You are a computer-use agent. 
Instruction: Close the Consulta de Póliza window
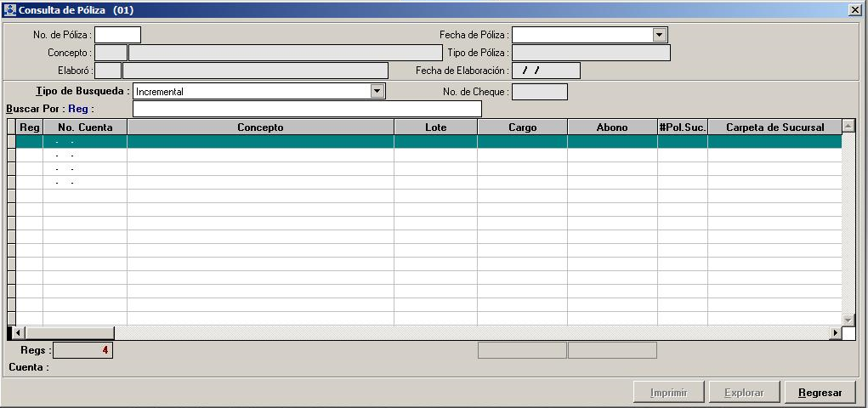[x=854, y=10]
